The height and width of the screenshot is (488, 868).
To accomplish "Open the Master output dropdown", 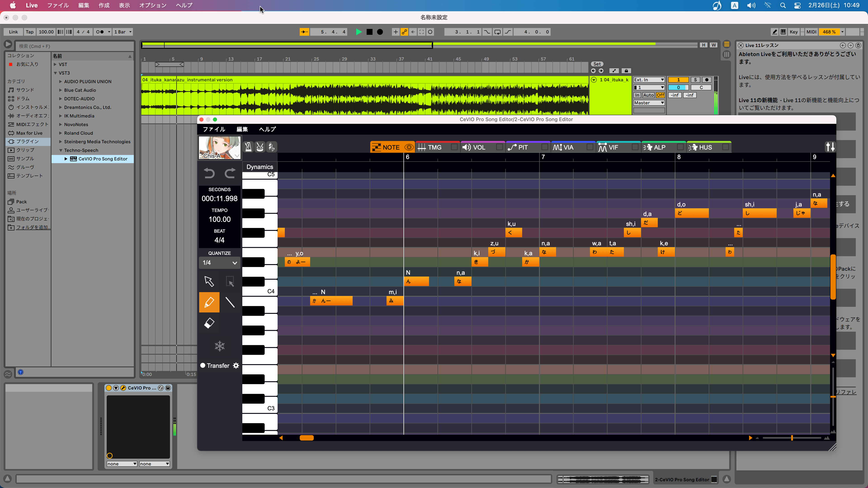I will coord(649,103).
